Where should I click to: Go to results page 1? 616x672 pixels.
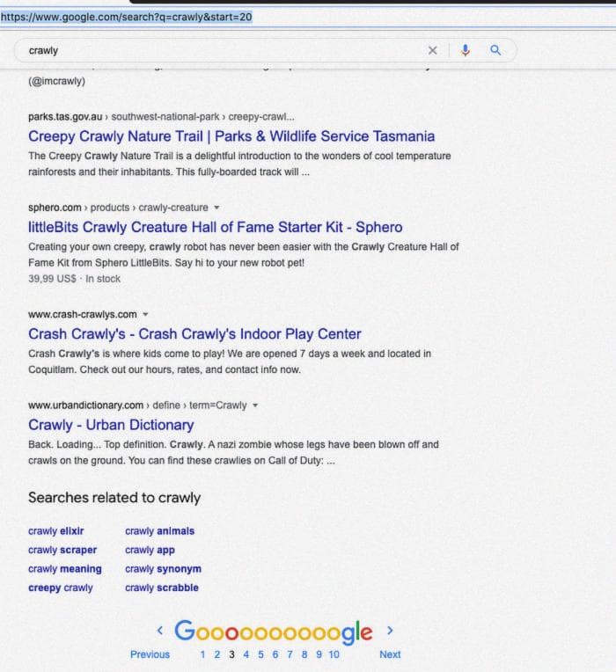(202, 654)
